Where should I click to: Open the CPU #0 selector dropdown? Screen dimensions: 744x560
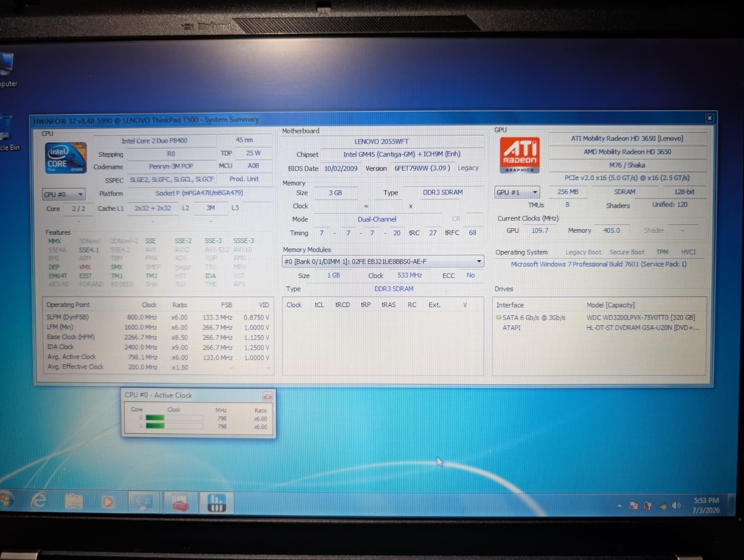(x=64, y=194)
